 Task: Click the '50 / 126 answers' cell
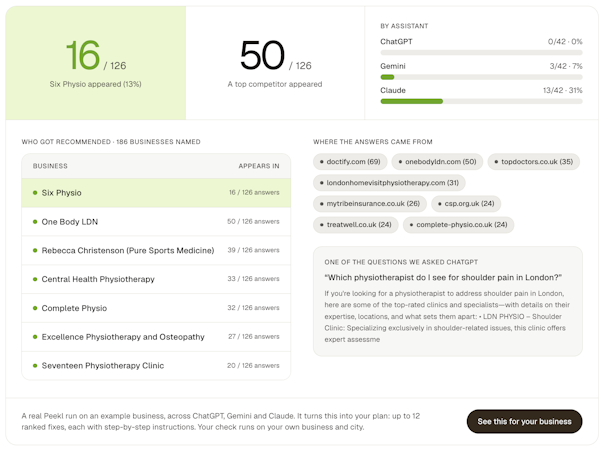click(x=253, y=222)
